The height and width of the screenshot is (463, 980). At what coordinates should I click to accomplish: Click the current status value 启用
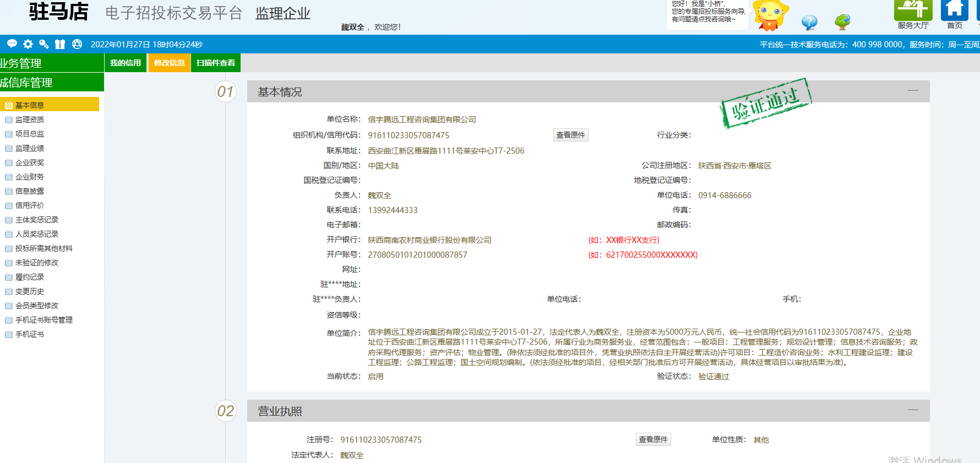(375, 377)
